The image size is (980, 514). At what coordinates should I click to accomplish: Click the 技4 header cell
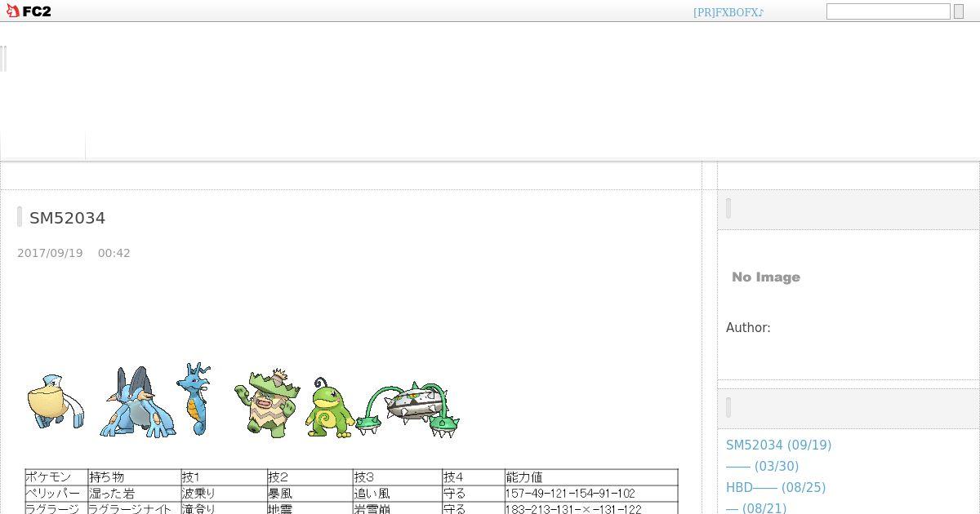(x=473, y=477)
